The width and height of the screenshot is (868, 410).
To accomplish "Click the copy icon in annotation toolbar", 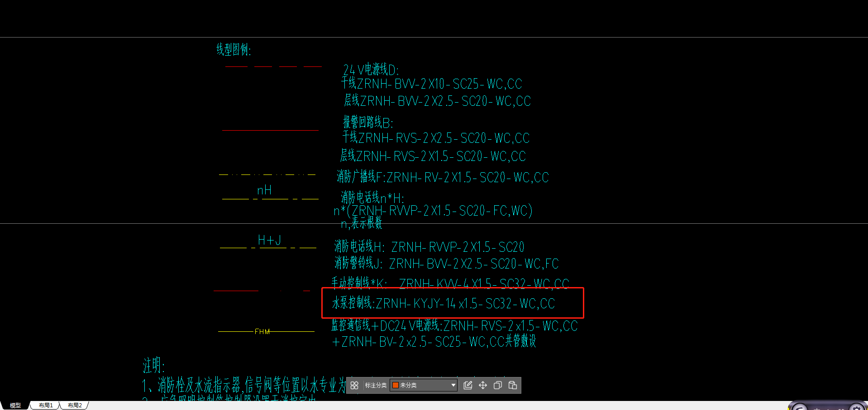I will point(498,385).
